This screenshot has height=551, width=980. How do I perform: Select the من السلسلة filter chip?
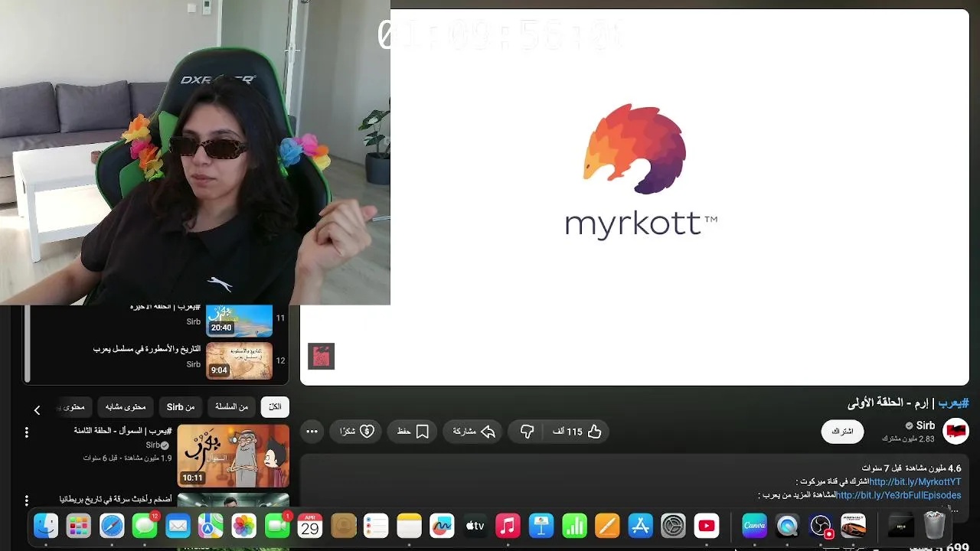[x=232, y=407]
